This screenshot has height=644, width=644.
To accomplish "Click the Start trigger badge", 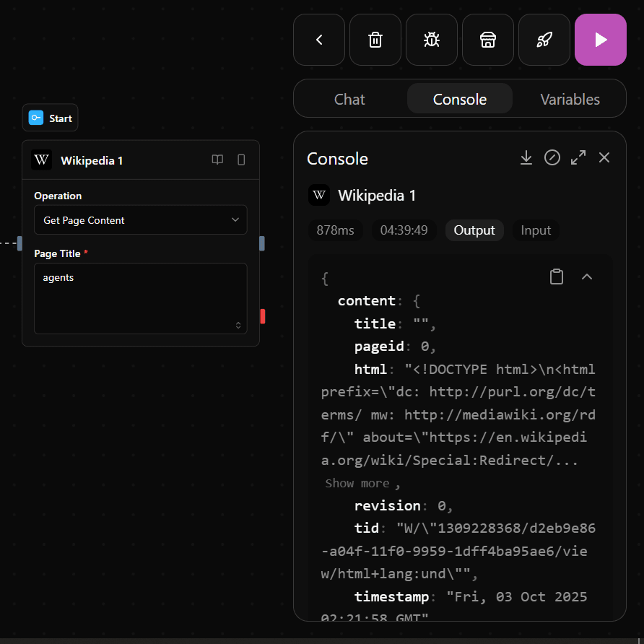I will point(51,118).
